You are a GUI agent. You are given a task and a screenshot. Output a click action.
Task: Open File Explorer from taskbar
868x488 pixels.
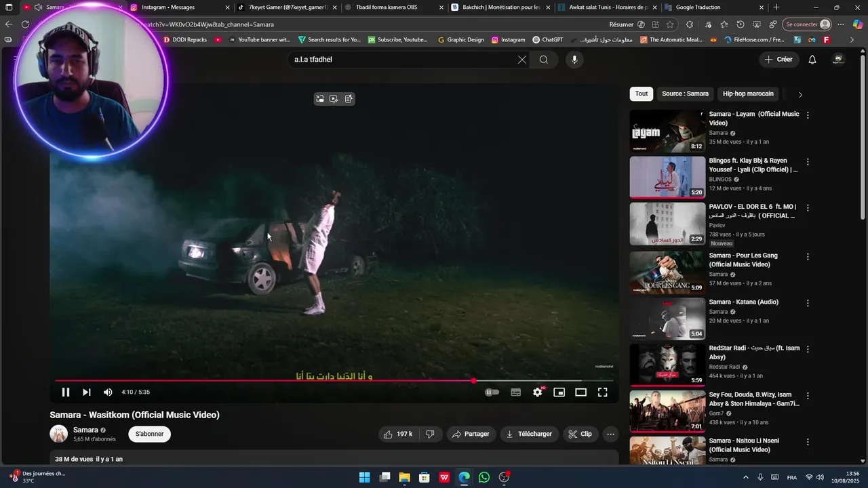point(404,478)
